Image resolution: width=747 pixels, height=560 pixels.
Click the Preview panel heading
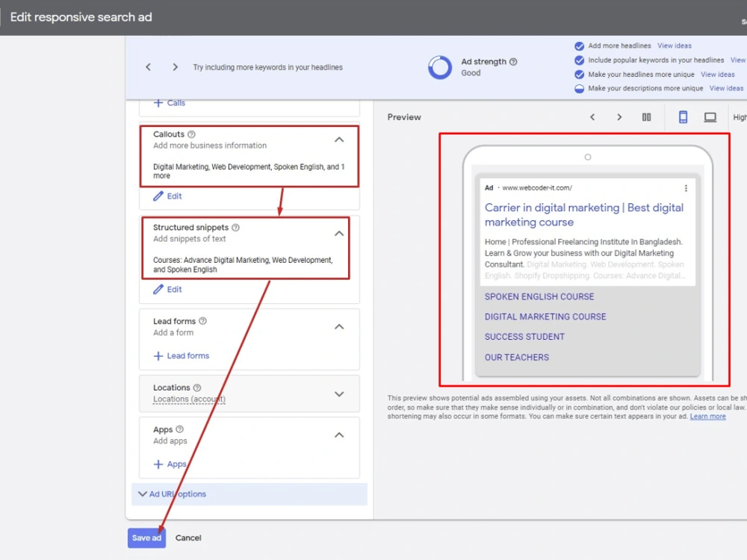(x=404, y=117)
